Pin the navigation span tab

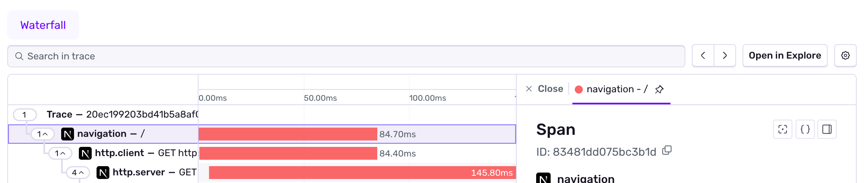click(x=659, y=89)
